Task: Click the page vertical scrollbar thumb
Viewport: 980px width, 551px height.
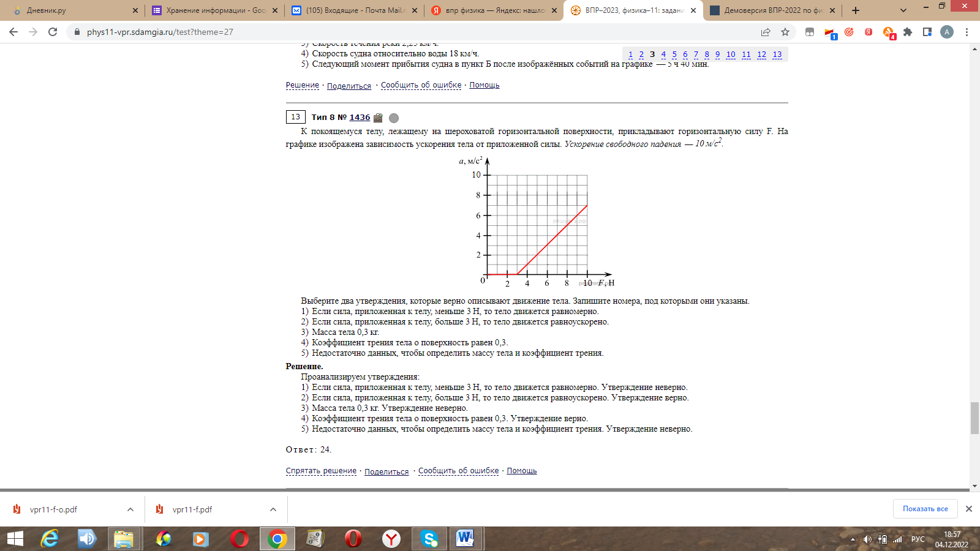Action: click(x=974, y=418)
